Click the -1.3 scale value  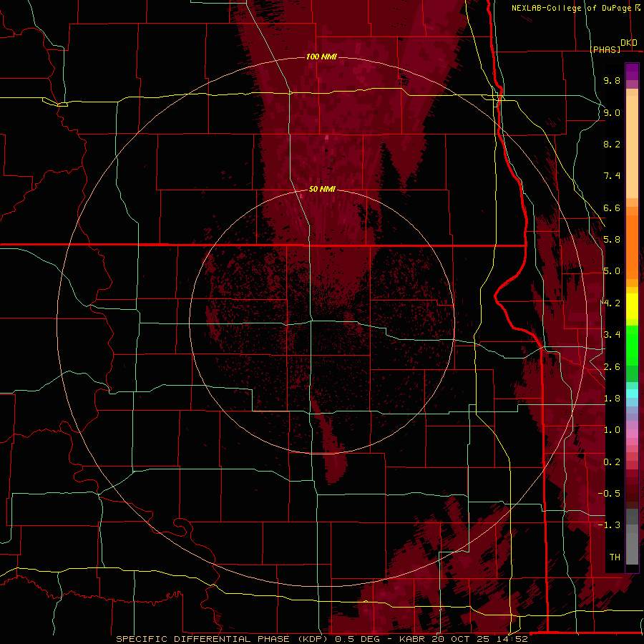click(x=609, y=525)
